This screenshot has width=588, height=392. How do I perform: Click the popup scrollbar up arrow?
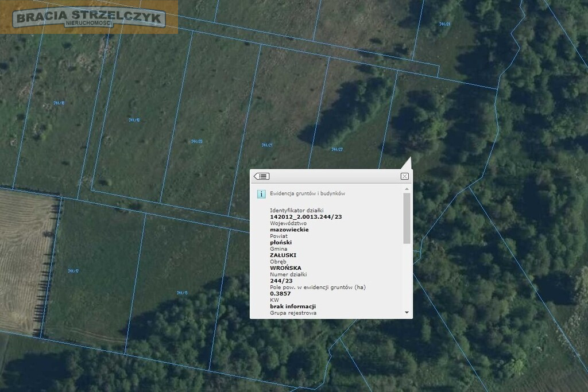click(407, 189)
